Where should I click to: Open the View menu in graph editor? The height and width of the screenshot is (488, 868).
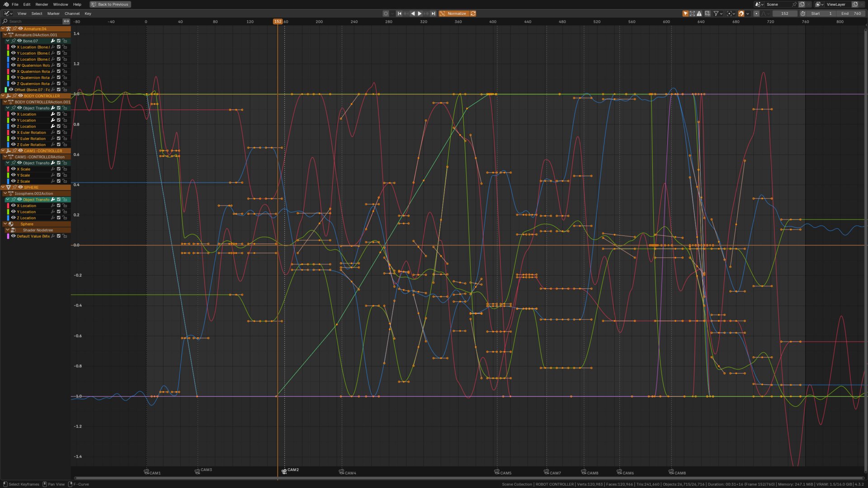click(x=22, y=14)
